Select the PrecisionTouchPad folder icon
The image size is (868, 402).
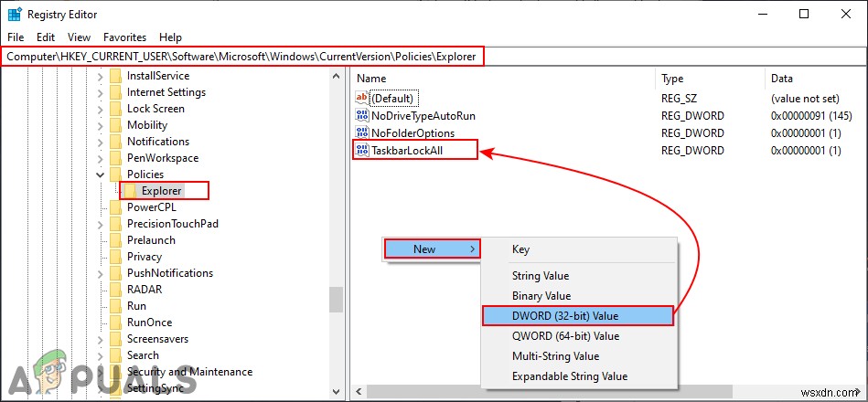coord(115,224)
